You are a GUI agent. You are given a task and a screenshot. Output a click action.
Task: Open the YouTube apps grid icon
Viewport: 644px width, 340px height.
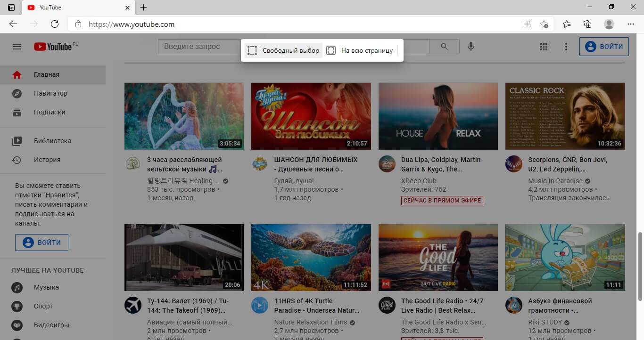[x=543, y=46]
